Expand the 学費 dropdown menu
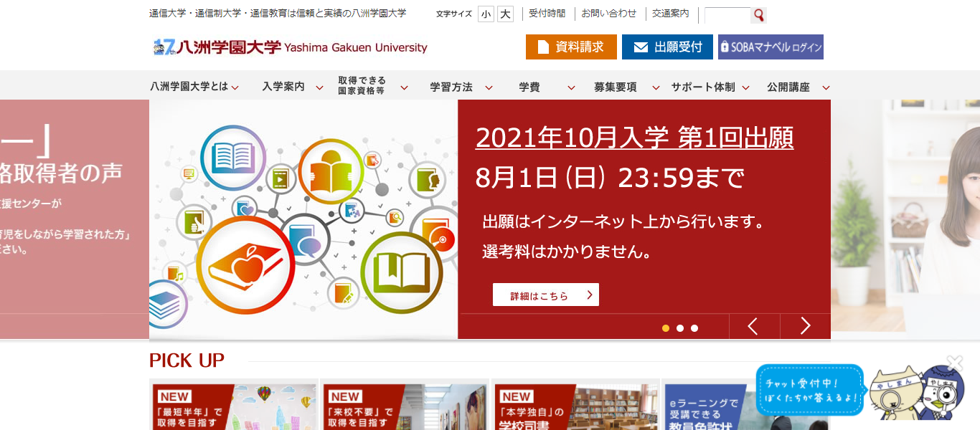The width and height of the screenshot is (980, 430). (x=547, y=87)
